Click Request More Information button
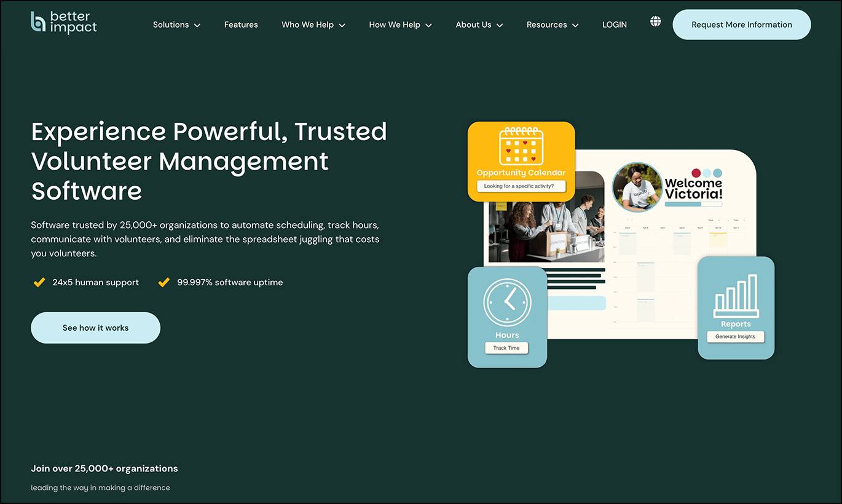Viewport: 842px width, 504px height. coord(742,25)
